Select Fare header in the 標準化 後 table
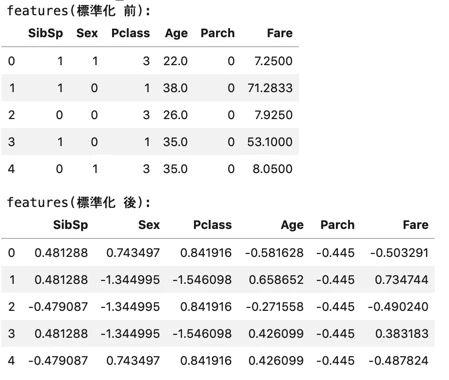This screenshot has width=449, height=380. pyautogui.click(x=416, y=225)
